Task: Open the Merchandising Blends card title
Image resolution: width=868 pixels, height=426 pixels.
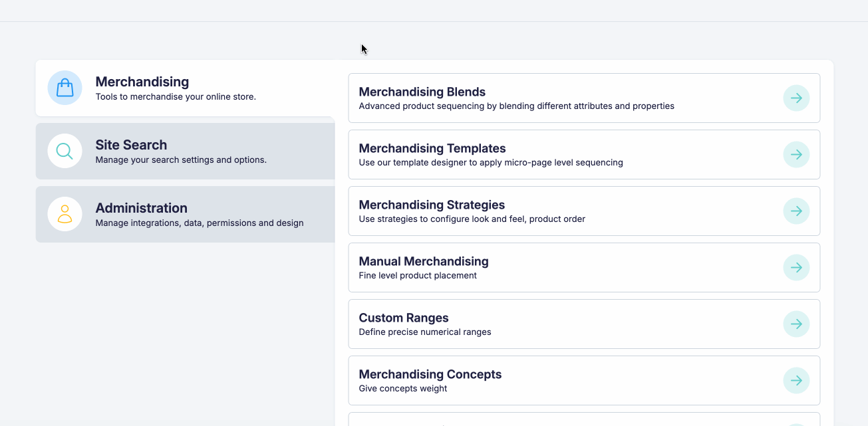Action: pyautogui.click(x=422, y=92)
